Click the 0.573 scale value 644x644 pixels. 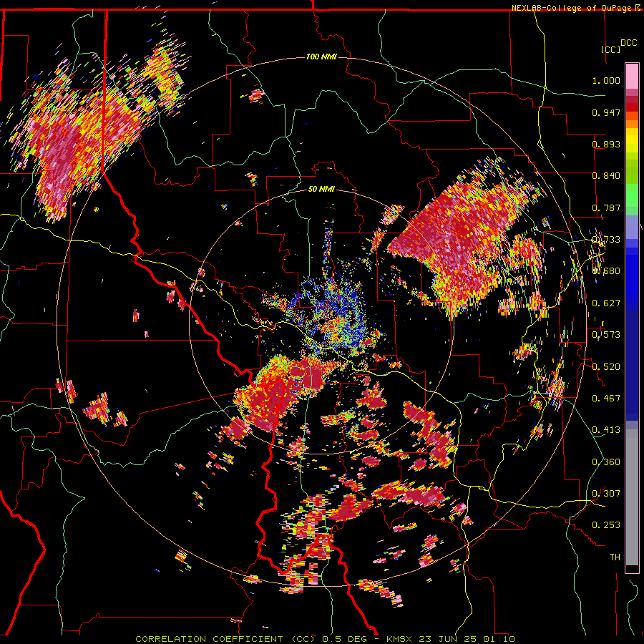[x=606, y=335]
